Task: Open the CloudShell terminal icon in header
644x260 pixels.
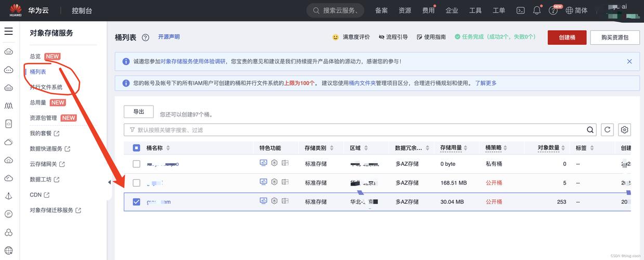Action: coord(520,10)
